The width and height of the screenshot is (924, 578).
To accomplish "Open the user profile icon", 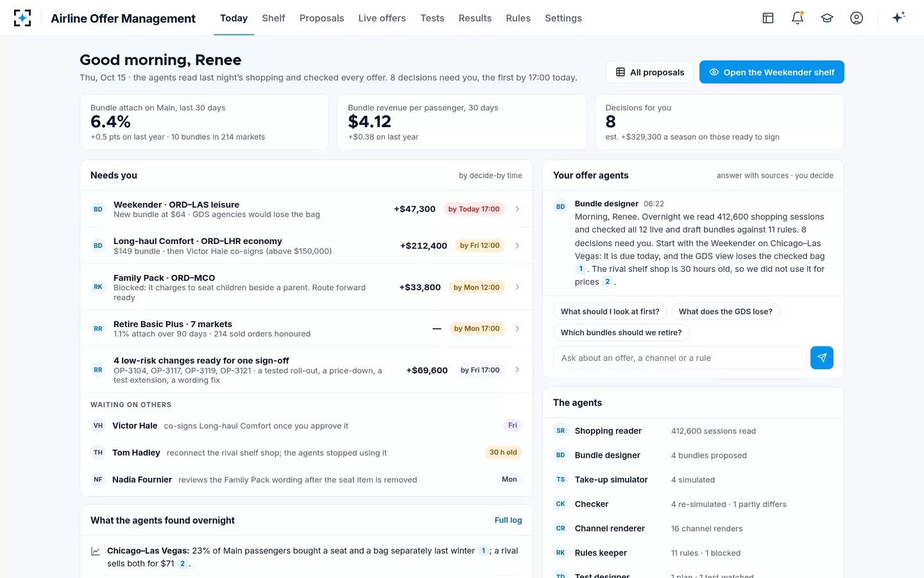I will pos(857,18).
